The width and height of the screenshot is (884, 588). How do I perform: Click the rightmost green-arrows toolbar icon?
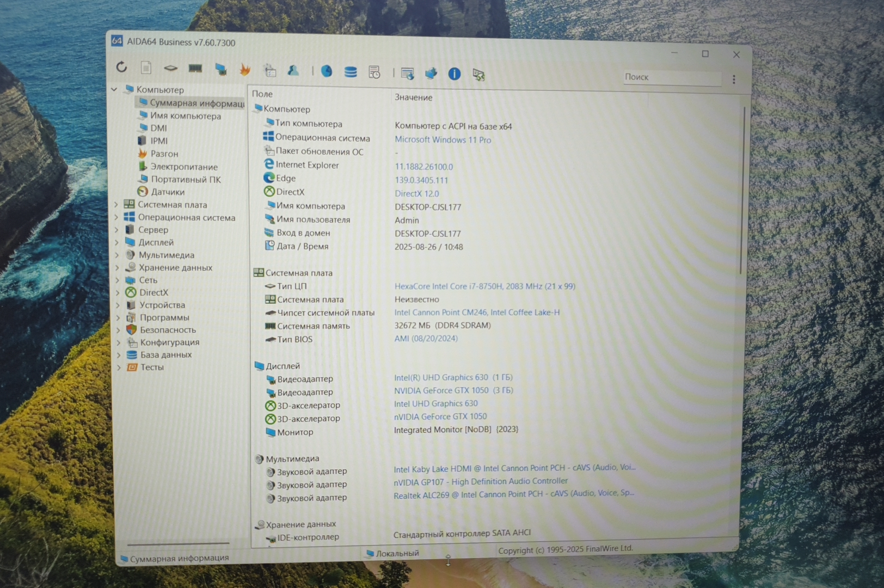tap(478, 75)
